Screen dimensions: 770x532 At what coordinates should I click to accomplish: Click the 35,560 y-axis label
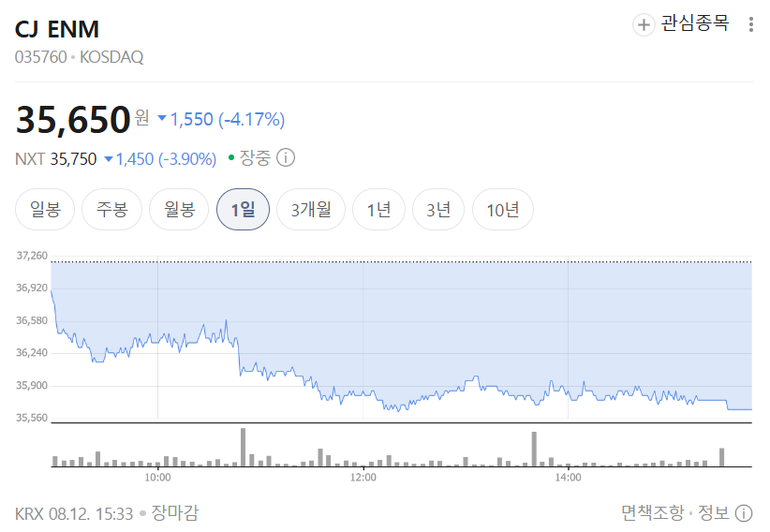[x=32, y=418]
